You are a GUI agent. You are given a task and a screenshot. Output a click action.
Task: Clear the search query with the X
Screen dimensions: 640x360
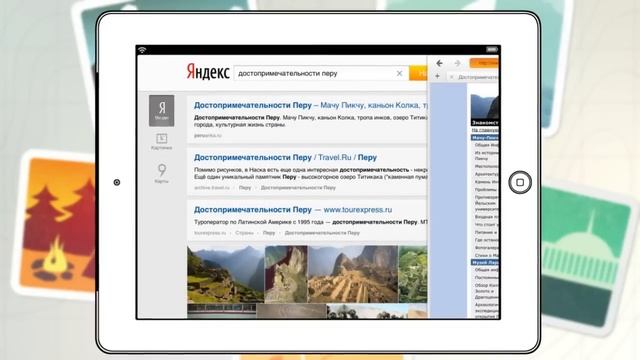click(x=399, y=73)
